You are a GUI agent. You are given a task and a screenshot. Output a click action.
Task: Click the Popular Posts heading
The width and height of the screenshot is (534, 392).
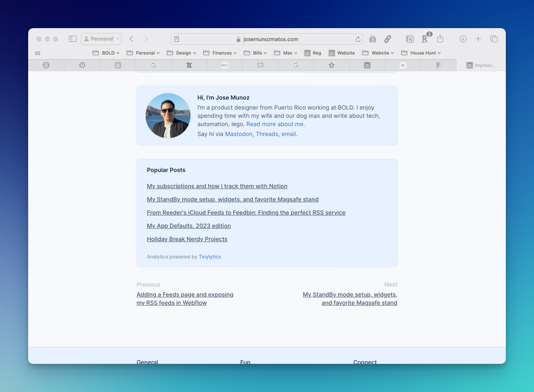(x=166, y=170)
